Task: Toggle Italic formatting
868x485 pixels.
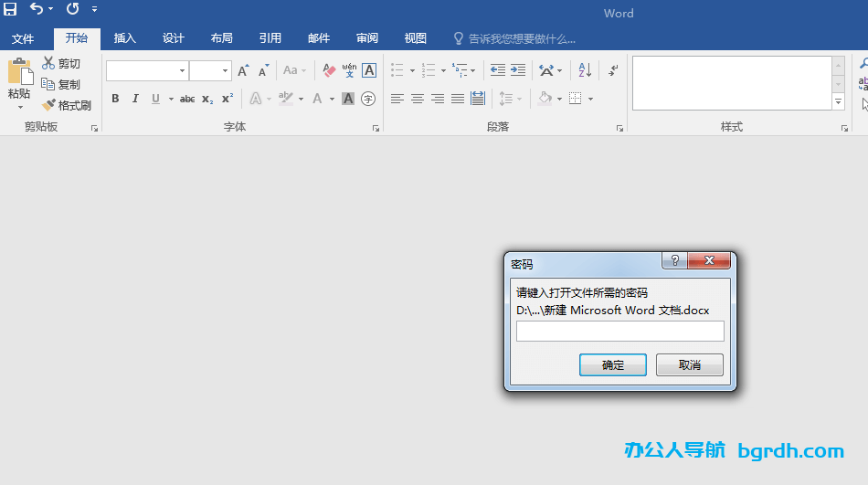Action: pyautogui.click(x=135, y=99)
